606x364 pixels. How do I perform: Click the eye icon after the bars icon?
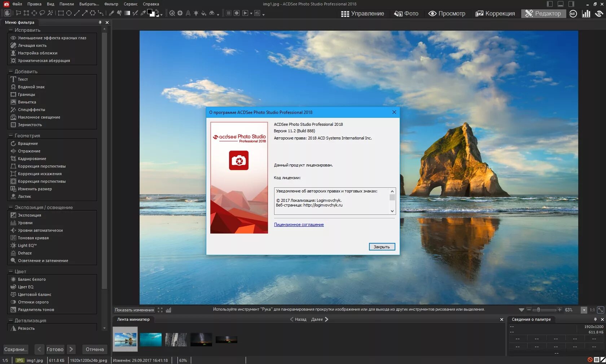(599, 13)
